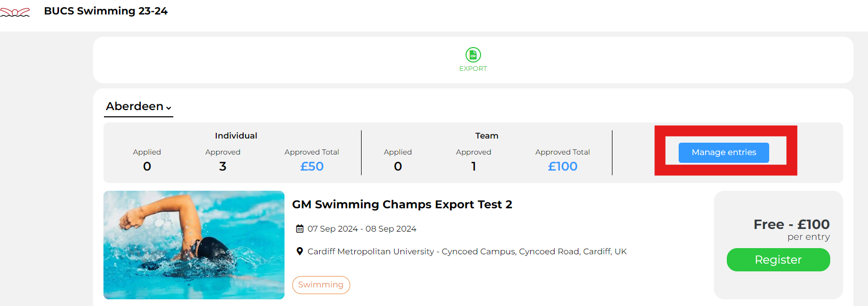Click Team Approved count 1
This screenshot has height=306, width=868.
[473, 166]
